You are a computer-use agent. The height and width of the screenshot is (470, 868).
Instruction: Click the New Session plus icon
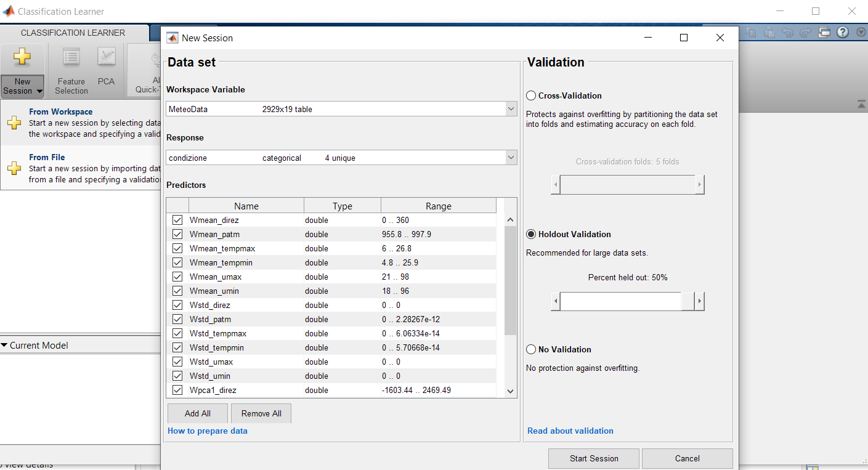22,58
